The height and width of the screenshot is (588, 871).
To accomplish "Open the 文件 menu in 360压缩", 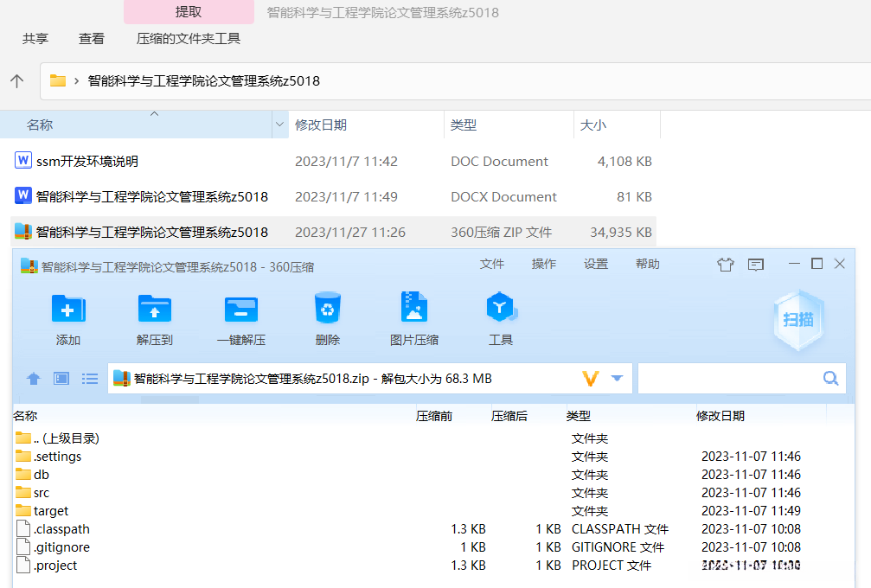I will [x=492, y=264].
